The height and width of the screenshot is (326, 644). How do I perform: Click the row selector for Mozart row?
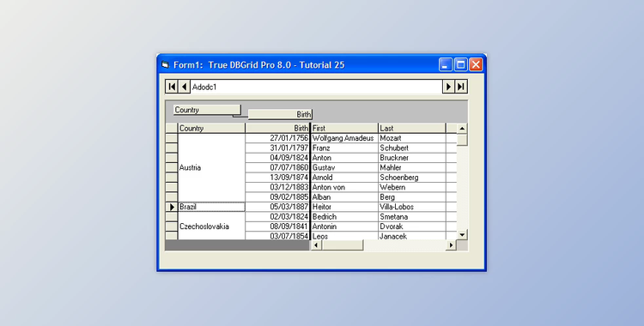(x=172, y=138)
